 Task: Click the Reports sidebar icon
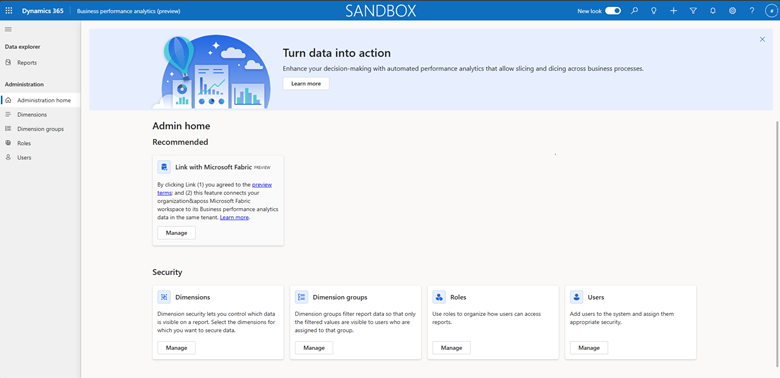8,63
